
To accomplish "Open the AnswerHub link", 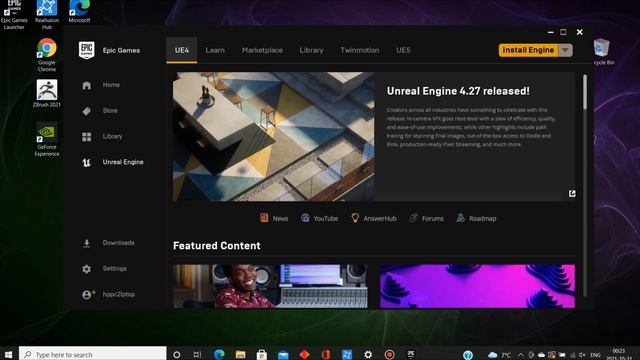I will pos(374,218).
